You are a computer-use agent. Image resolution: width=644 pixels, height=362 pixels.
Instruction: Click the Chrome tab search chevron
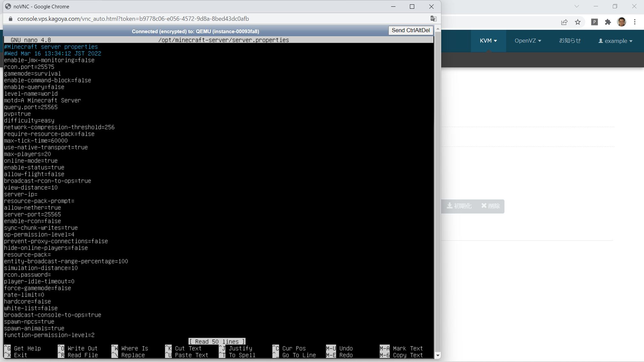[x=577, y=6]
